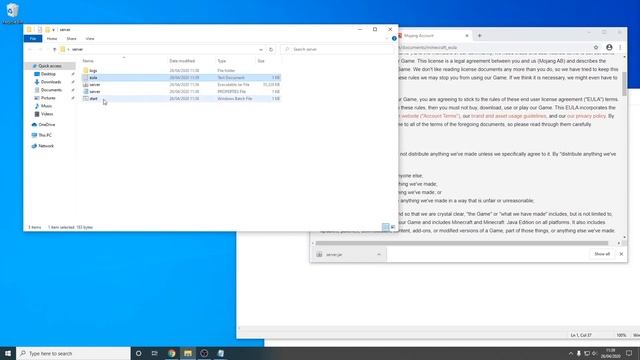Go up one folder level arrow

pos(54,49)
